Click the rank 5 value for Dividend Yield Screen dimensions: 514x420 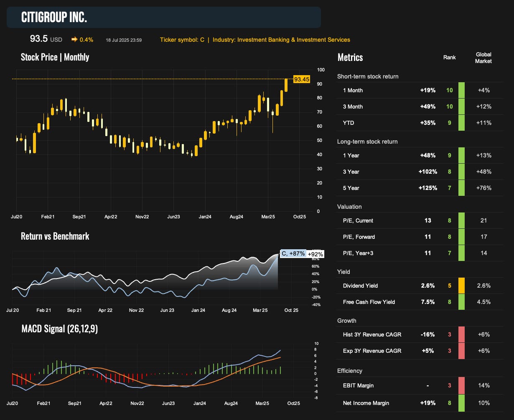click(x=450, y=286)
